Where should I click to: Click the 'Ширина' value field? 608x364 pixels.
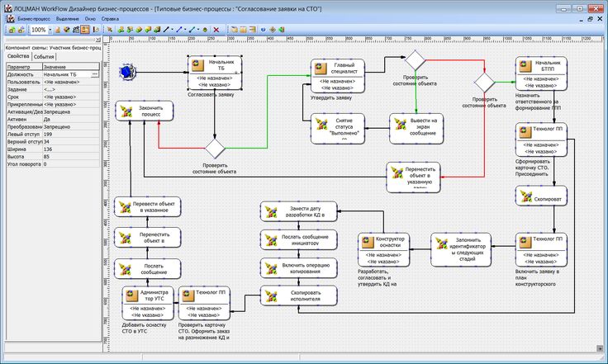pyautogui.click(x=71, y=149)
